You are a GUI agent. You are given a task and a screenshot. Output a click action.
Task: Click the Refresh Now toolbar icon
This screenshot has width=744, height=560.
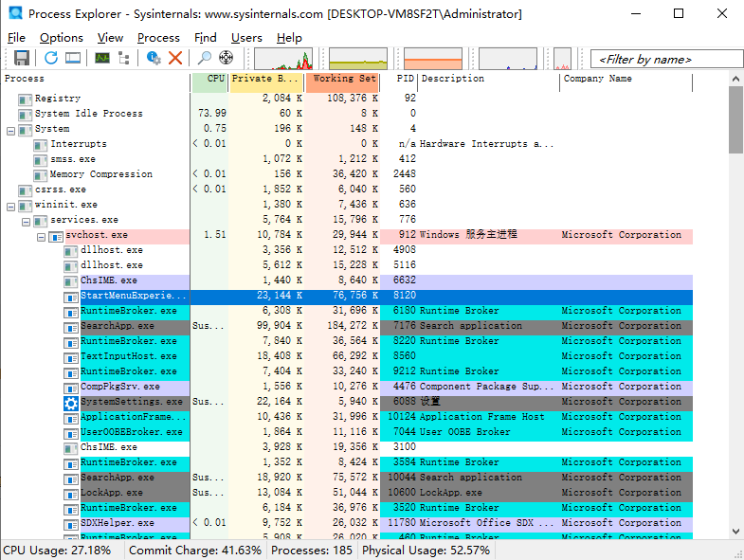[51, 58]
